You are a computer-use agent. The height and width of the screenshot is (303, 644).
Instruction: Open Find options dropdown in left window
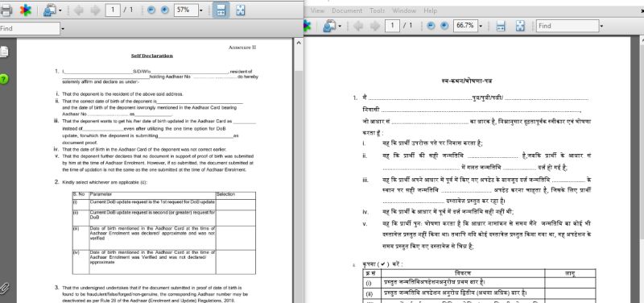point(63,29)
